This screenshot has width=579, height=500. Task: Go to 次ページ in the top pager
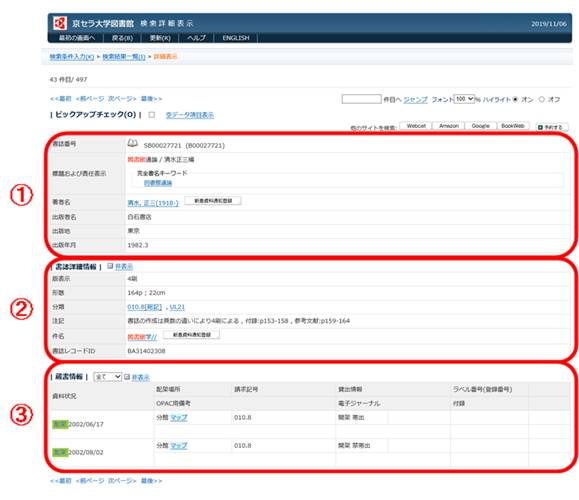(x=122, y=99)
